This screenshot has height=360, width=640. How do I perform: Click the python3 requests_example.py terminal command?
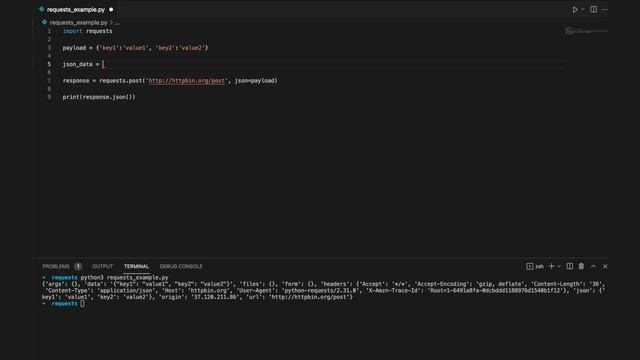[x=124, y=278]
